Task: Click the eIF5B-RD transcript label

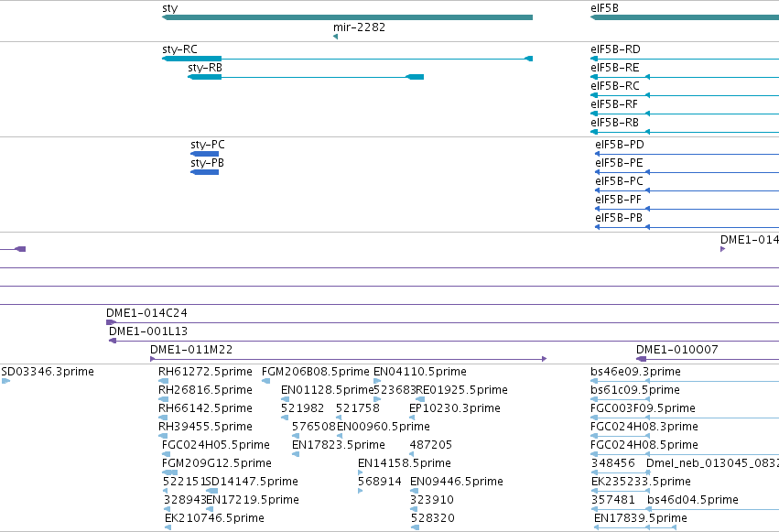Action: [615, 49]
